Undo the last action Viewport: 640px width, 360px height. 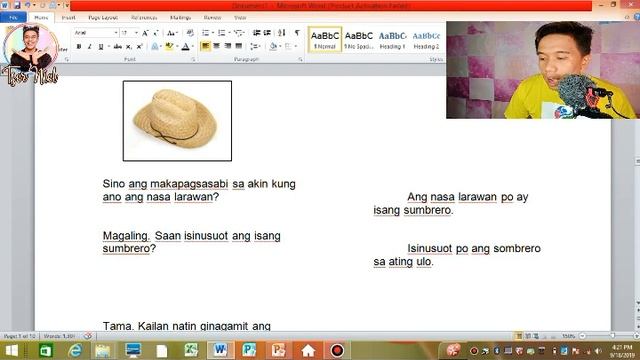click(28, 5)
